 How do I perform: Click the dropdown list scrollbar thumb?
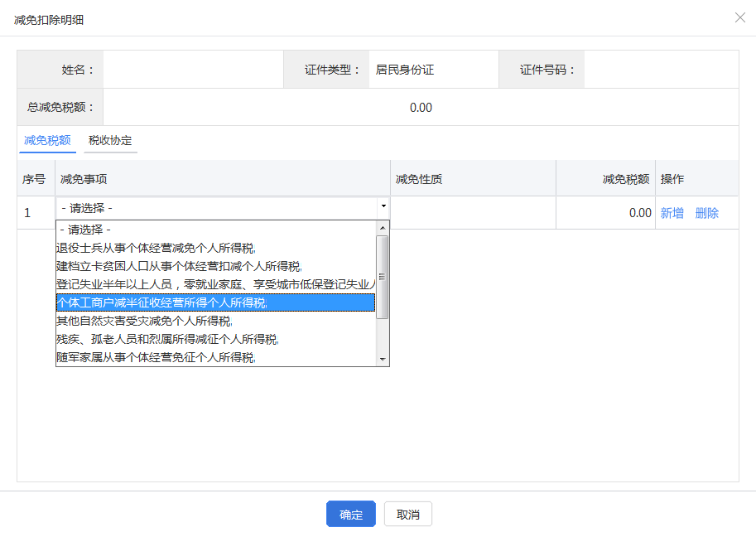383,277
